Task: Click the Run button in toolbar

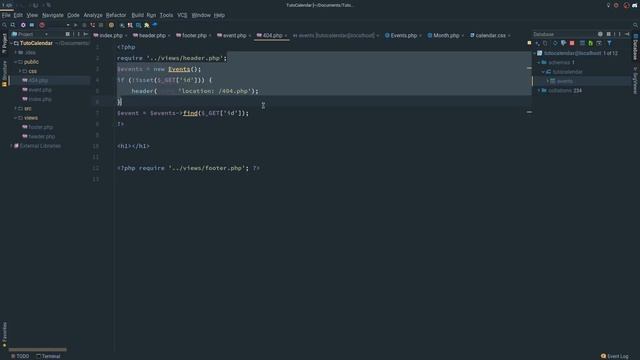Action: click(76, 25)
